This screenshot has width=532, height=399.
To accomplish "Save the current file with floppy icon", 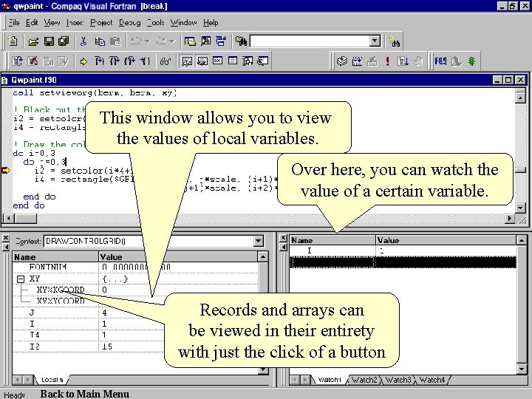I will (x=49, y=41).
